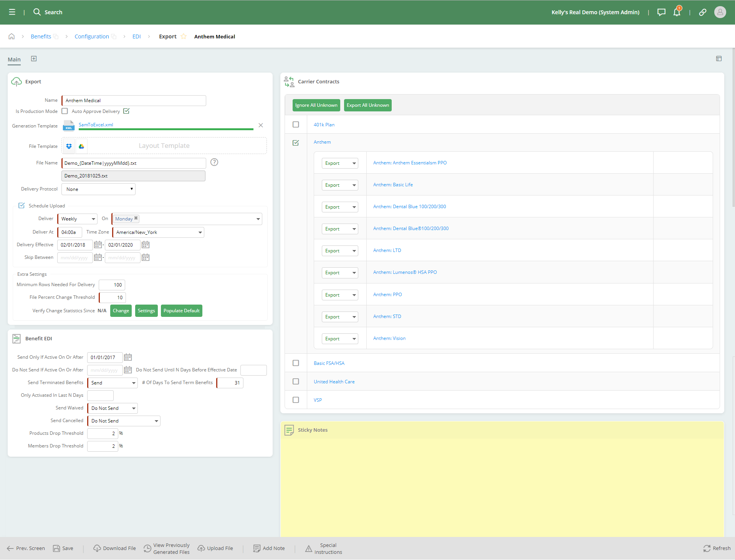Select the Main tab
Screen dimensions: 735x560
14,60
